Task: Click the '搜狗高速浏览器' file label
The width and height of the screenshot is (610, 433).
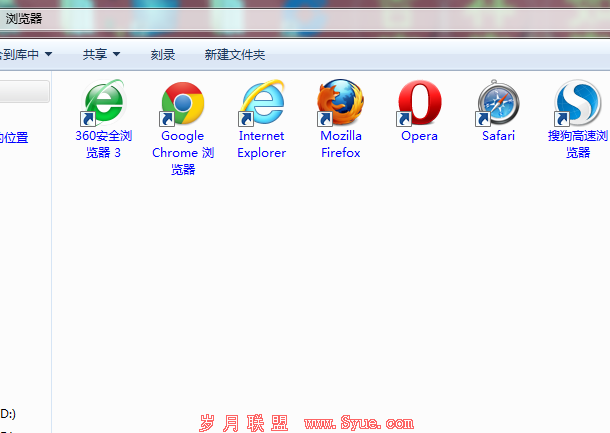Action: 578,144
